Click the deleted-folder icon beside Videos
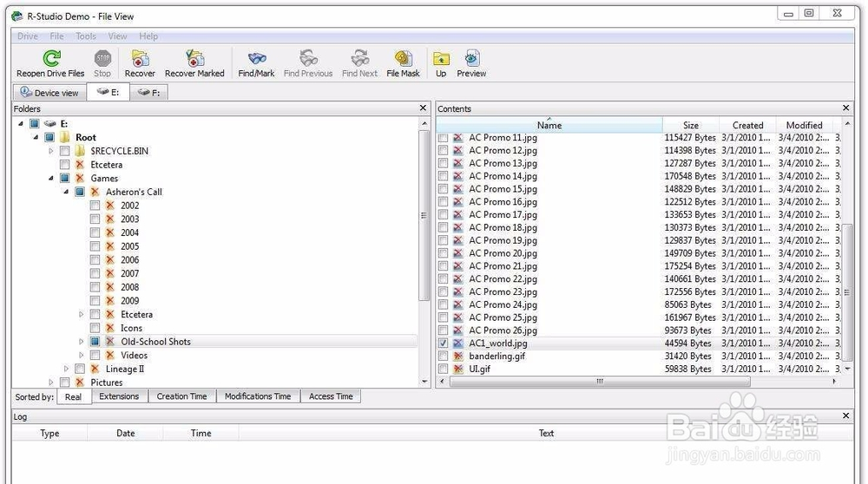 110,355
